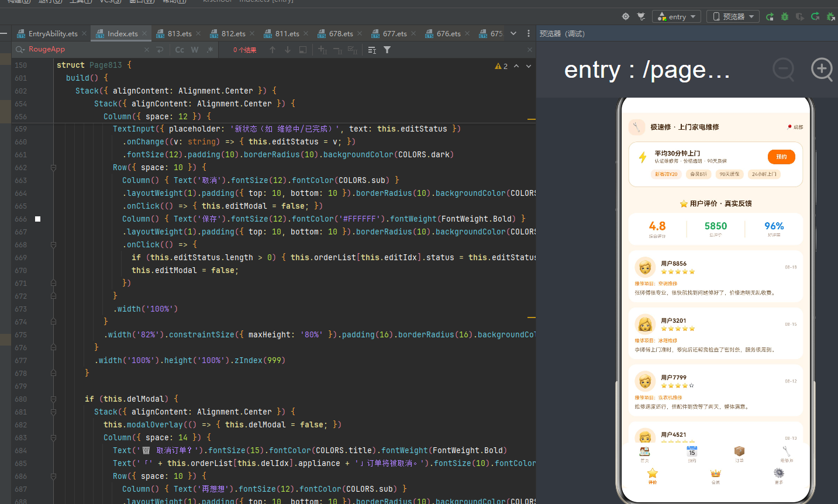Click the multiline search options icon
Screen dimensions: 838x504
tap(372, 50)
